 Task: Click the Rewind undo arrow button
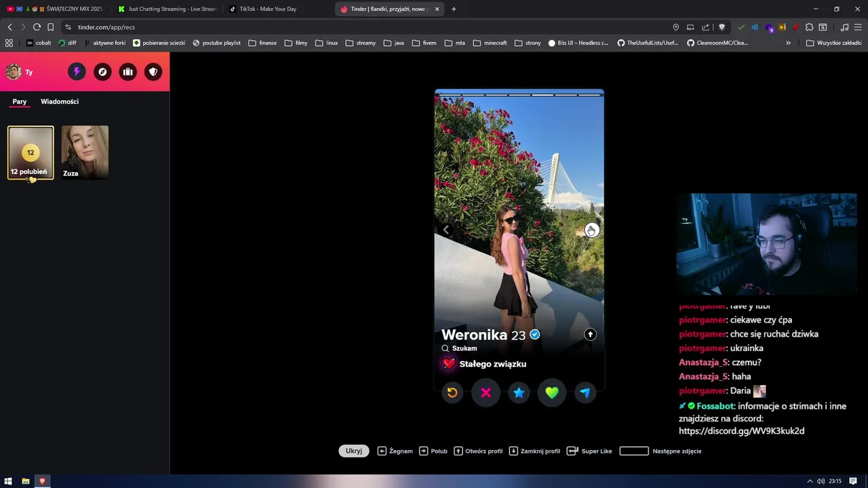[452, 392]
